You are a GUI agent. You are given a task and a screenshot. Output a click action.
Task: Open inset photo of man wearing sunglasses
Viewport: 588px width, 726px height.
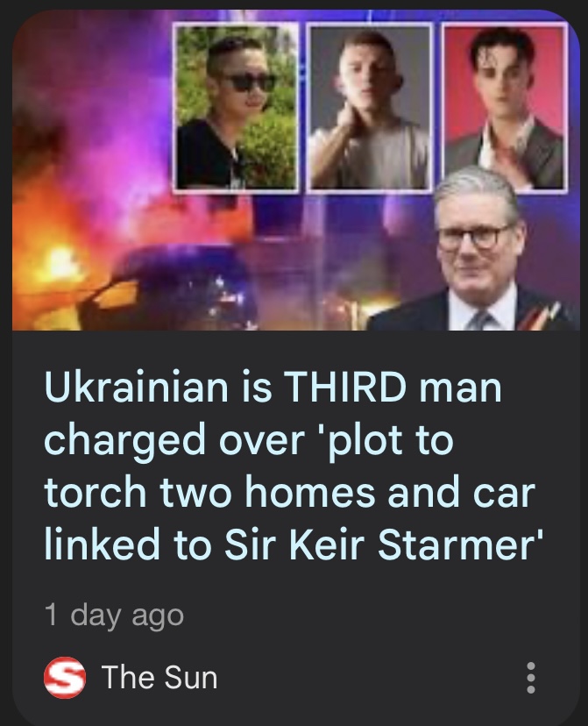point(236,106)
